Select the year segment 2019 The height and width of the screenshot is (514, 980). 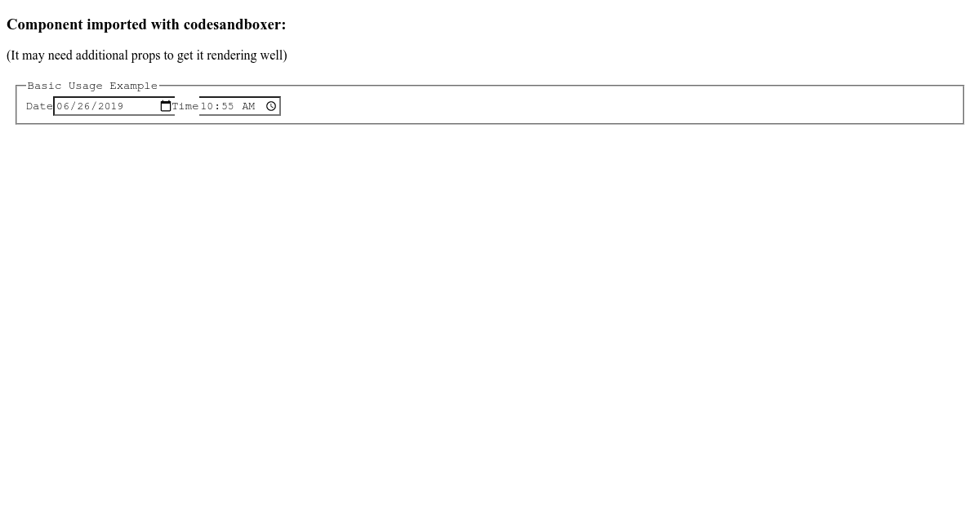pos(111,106)
